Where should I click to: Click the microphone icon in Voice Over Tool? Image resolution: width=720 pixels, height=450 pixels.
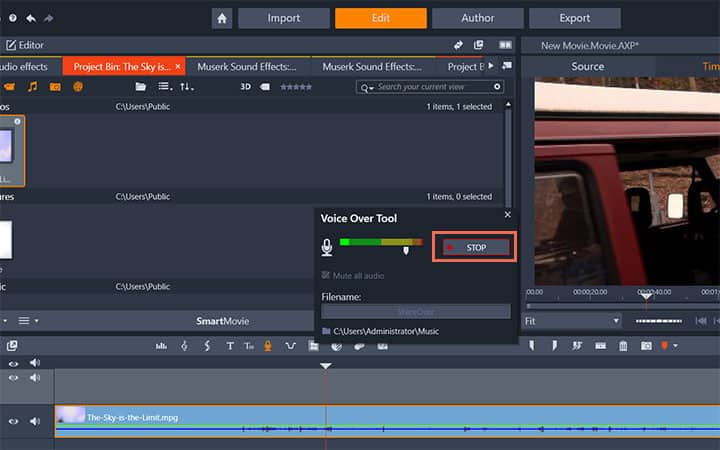point(326,248)
